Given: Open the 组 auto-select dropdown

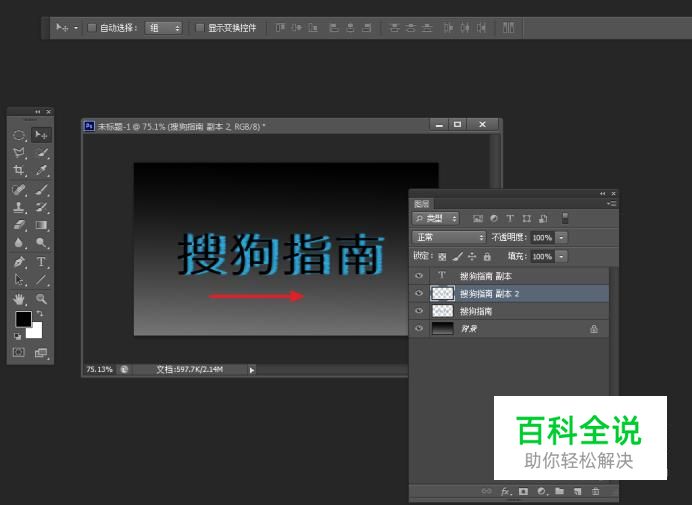Looking at the screenshot, I should [164, 28].
